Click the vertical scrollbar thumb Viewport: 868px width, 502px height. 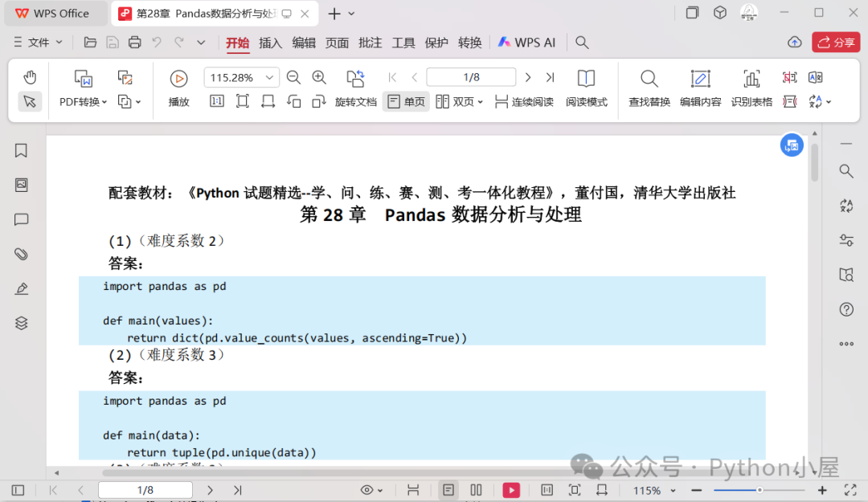click(x=814, y=162)
